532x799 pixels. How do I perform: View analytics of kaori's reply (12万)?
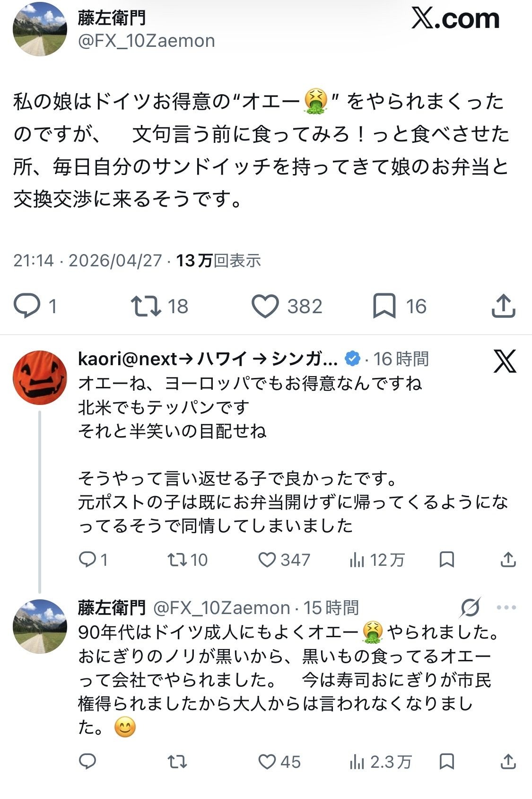point(357,560)
